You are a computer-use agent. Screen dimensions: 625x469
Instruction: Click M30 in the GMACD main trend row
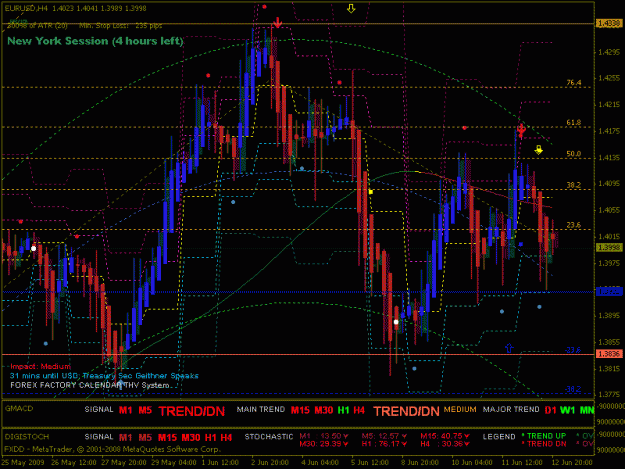pos(324,410)
